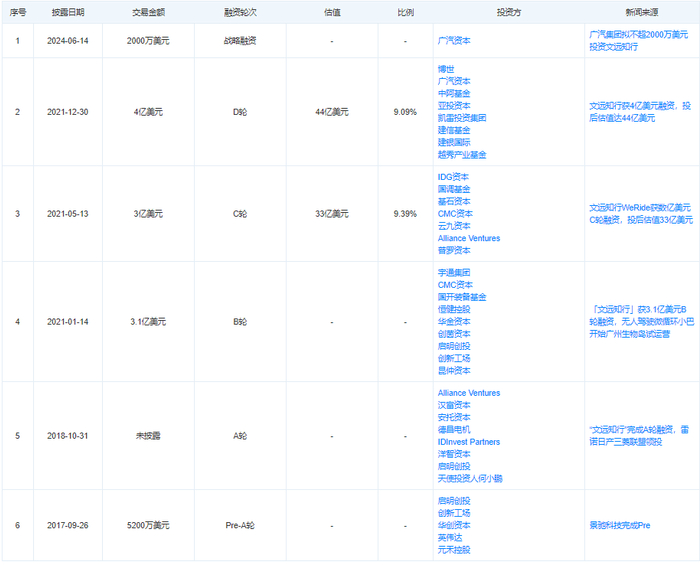This screenshot has height=565, width=700.
Task: Click investor link 华创资本
Action: (x=454, y=525)
